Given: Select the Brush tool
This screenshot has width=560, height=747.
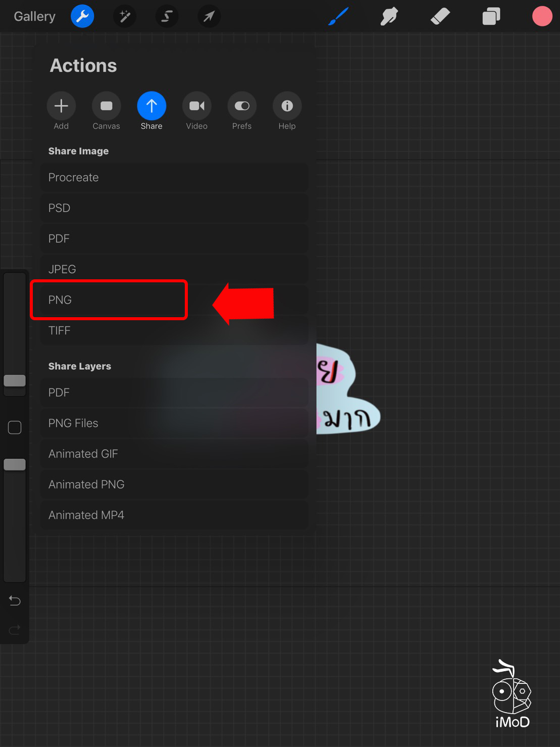Looking at the screenshot, I should point(338,17).
